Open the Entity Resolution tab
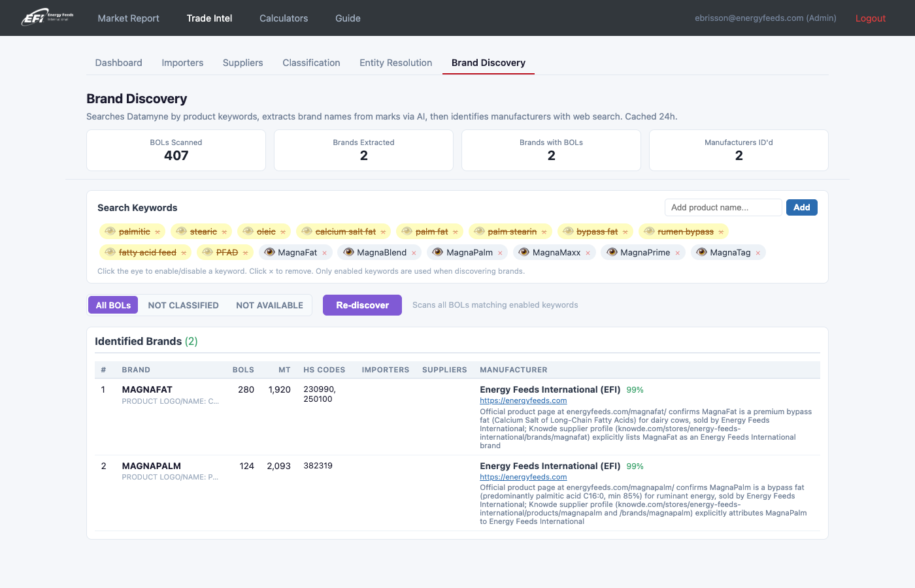The height and width of the screenshot is (588, 915). (x=395, y=63)
